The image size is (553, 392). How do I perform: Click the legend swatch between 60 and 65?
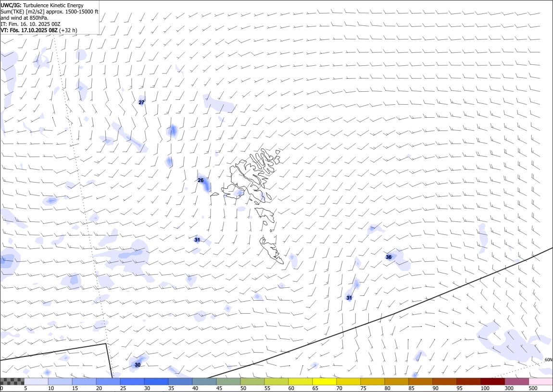(x=300, y=381)
